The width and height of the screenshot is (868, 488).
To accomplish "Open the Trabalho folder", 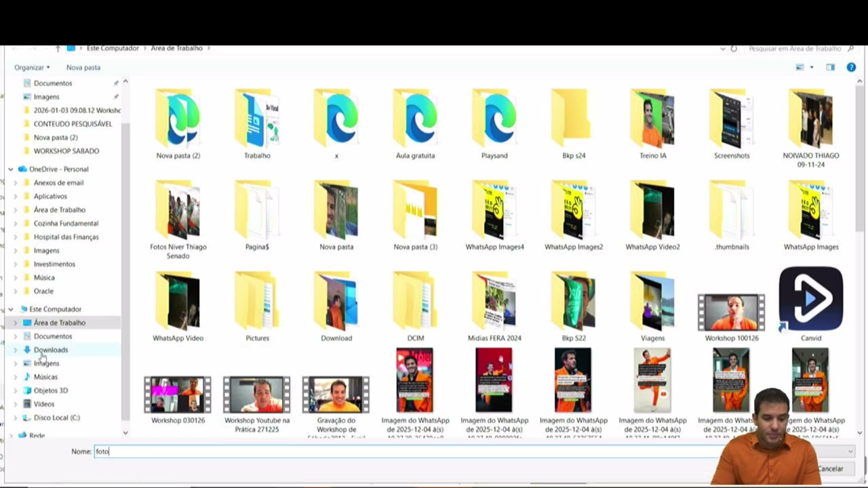I will coord(257,123).
